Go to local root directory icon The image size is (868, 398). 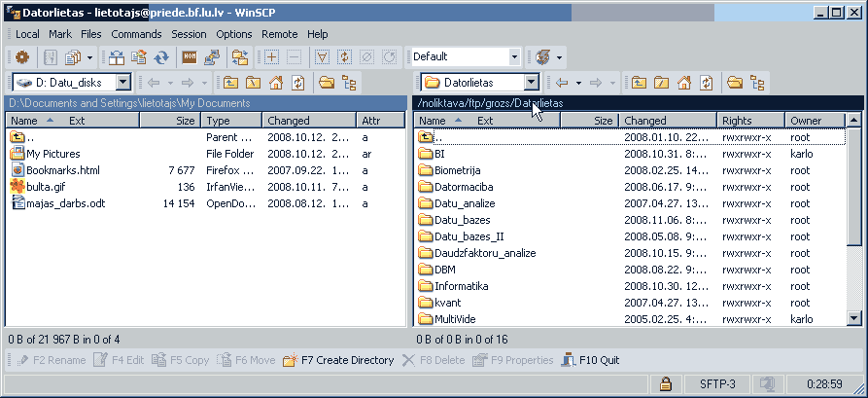pos(253,83)
